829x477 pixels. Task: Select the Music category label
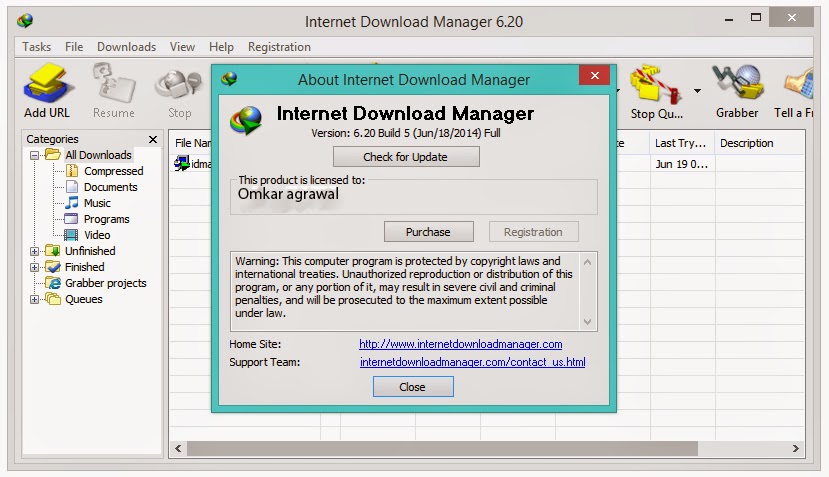pyautogui.click(x=97, y=203)
